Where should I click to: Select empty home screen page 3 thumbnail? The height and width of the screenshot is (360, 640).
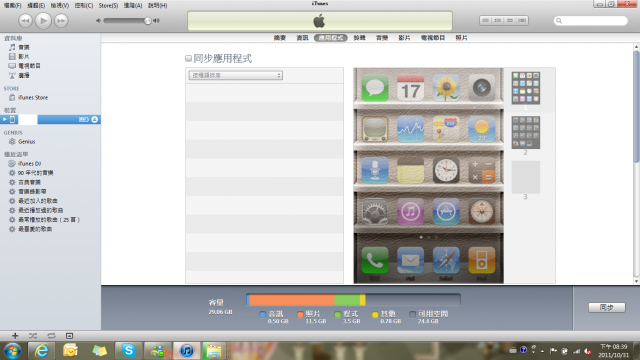coord(526,177)
